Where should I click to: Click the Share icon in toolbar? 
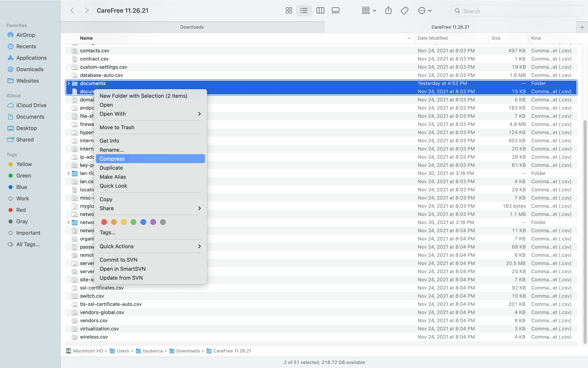point(388,11)
